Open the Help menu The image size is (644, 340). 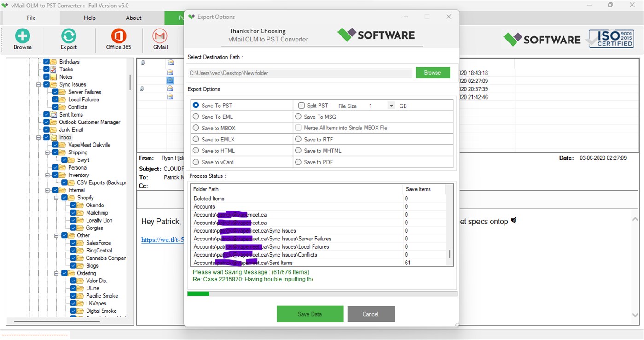click(x=89, y=18)
